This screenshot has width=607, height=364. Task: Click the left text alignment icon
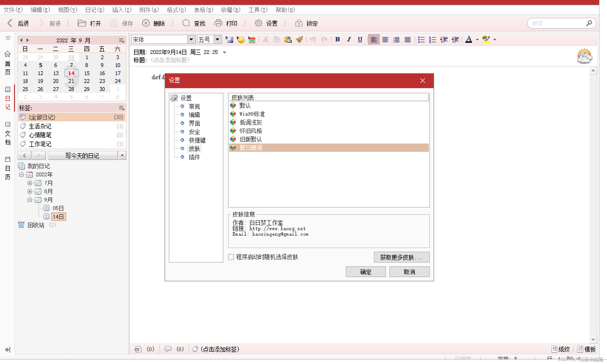pyautogui.click(x=374, y=39)
